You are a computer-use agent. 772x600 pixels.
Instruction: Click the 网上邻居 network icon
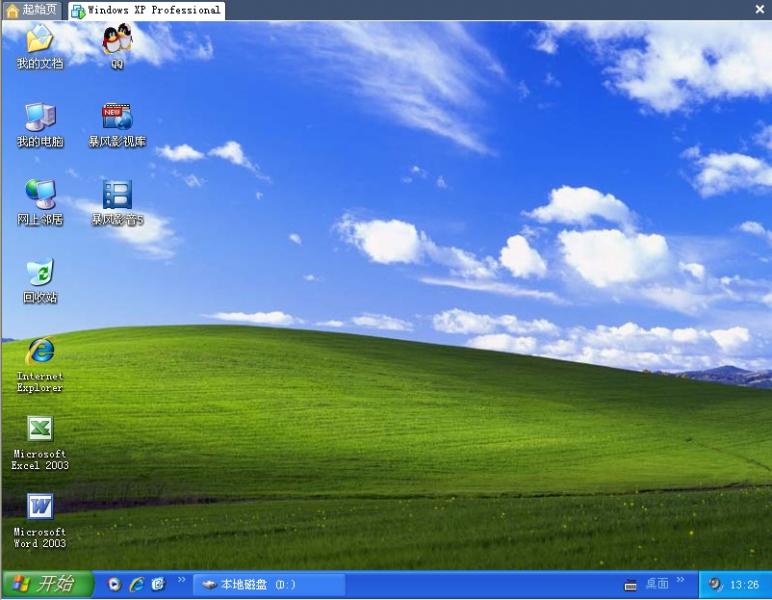[39, 197]
